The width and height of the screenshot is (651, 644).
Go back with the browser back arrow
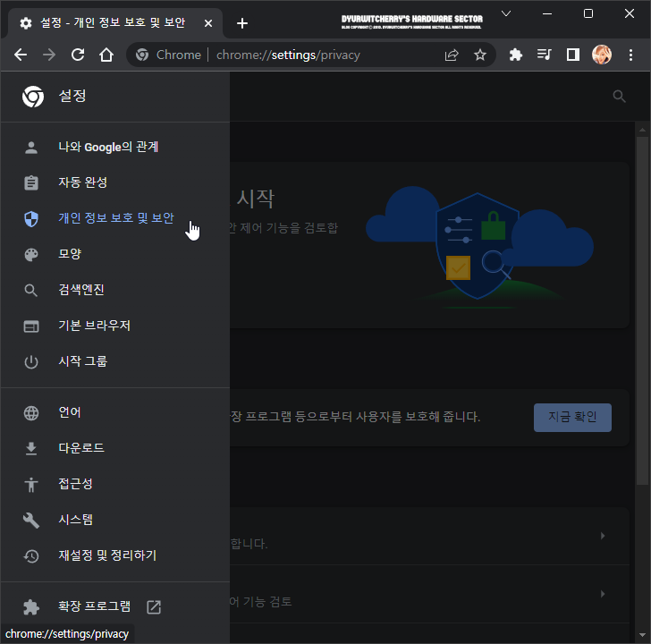pyautogui.click(x=21, y=55)
